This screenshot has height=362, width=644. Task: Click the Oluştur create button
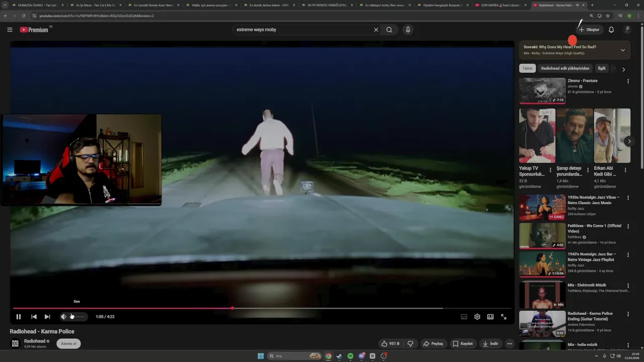pyautogui.click(x=589, y=30)
